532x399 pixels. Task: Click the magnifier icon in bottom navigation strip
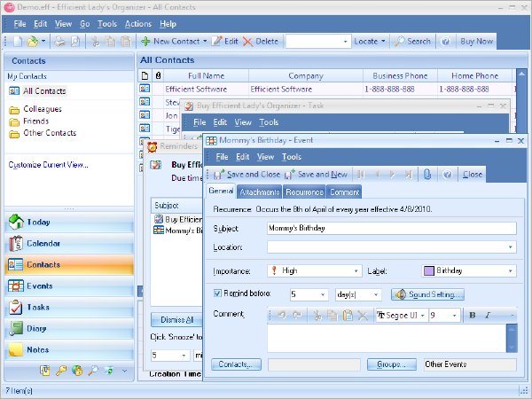(x=93, y=371)
